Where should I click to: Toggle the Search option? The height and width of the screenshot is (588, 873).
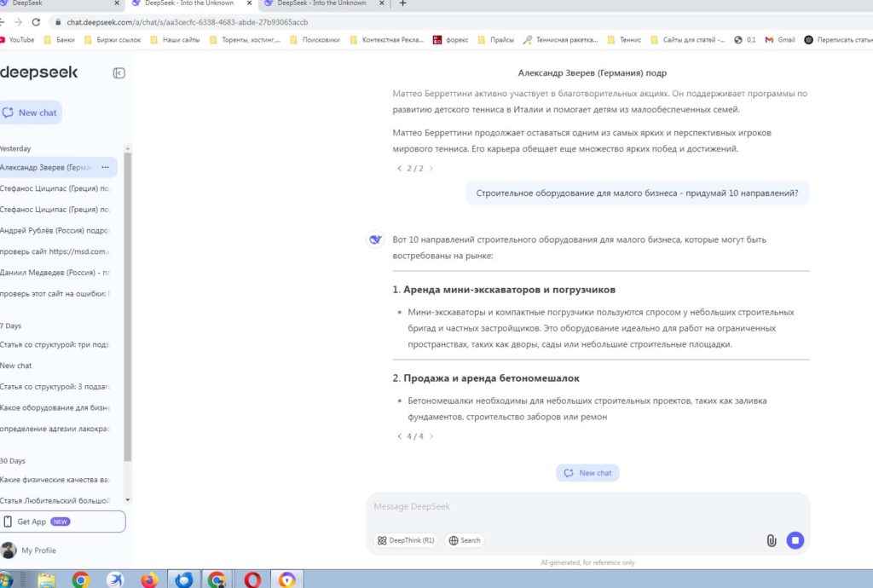[465, 540]
